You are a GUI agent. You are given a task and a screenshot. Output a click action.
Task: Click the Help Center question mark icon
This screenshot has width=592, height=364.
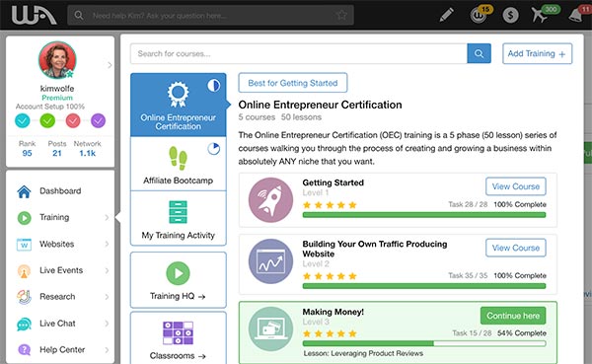(x=24, y=350)
